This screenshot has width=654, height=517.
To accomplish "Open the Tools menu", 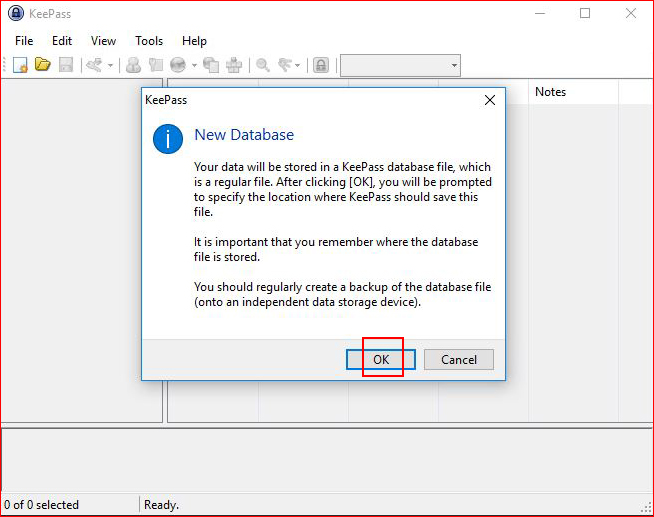I will tap(149, 41).
